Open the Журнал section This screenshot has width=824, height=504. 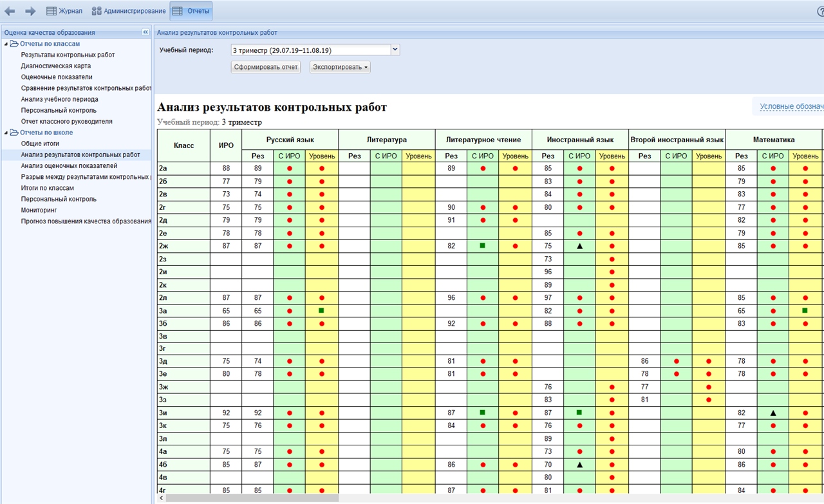[x=64, y=11]
